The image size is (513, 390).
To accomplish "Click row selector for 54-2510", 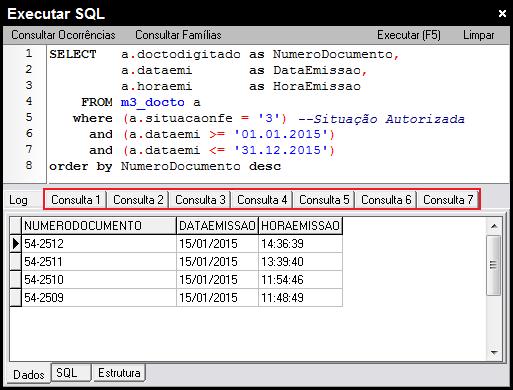I will pos(15,280).
